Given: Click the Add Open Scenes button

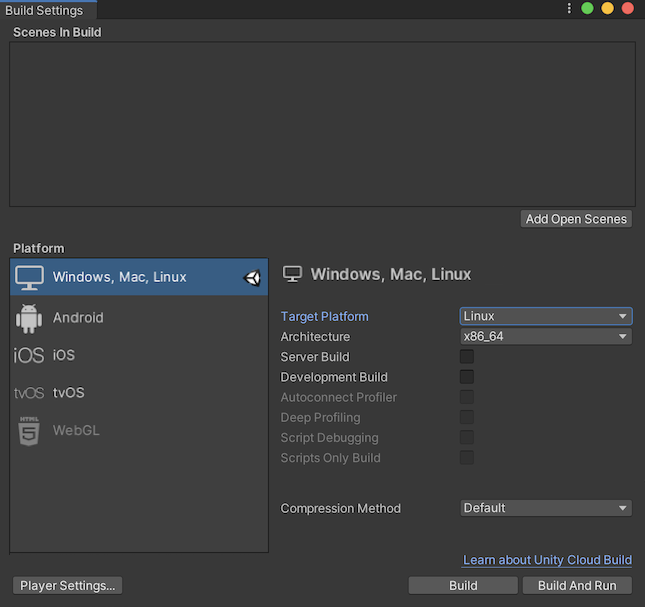Looking at the screenshot, I should click(x=576, y=219).
